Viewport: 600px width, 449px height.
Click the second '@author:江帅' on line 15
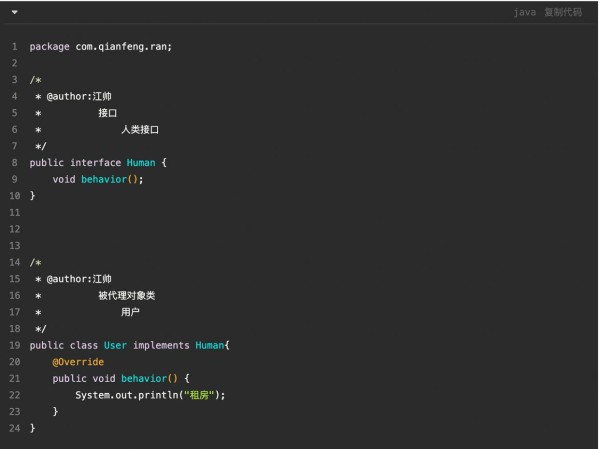click(x=79, y=279)
